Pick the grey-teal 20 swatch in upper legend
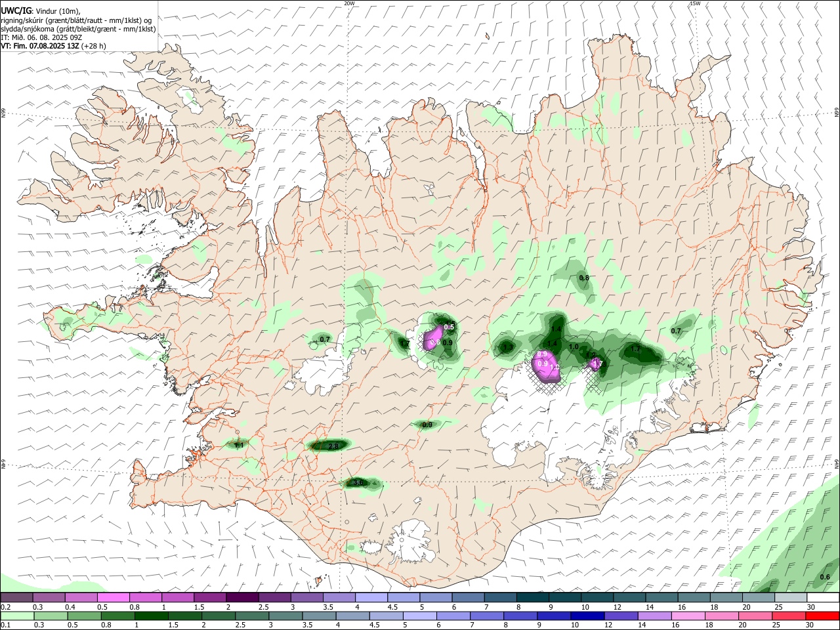 757,598
